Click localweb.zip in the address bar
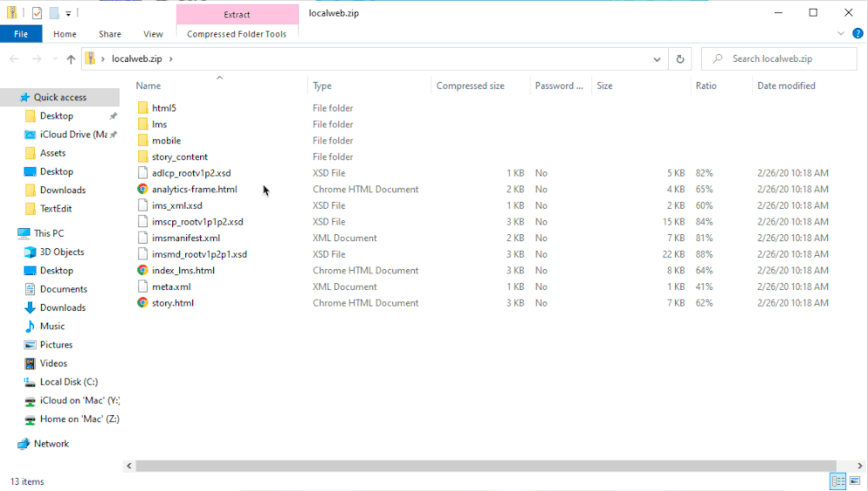868x491 pixels. [137, 58]
